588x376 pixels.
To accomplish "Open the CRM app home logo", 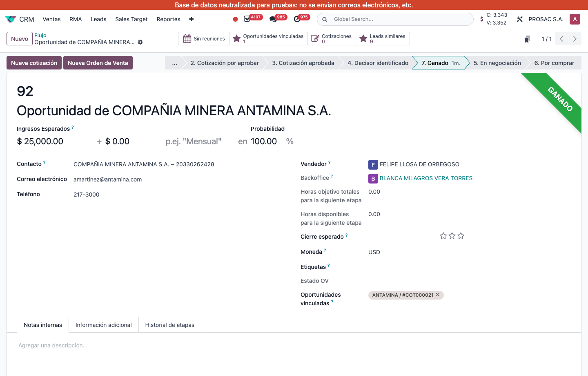I will tap(11, 19).
